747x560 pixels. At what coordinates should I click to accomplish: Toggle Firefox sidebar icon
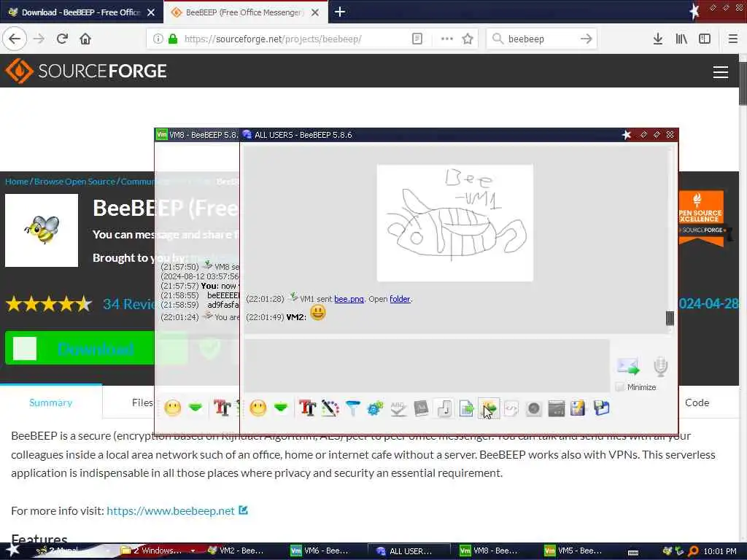point(705,39)
